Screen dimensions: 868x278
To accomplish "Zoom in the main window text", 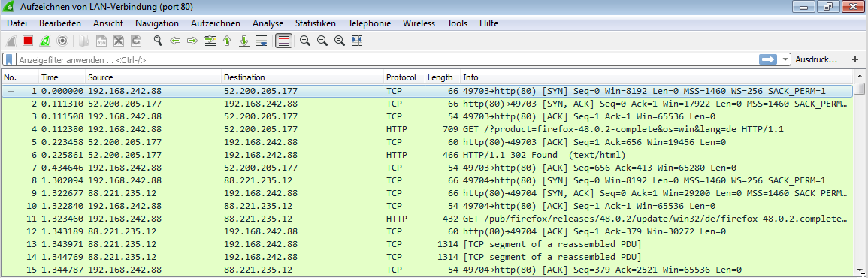I will 305,41.
